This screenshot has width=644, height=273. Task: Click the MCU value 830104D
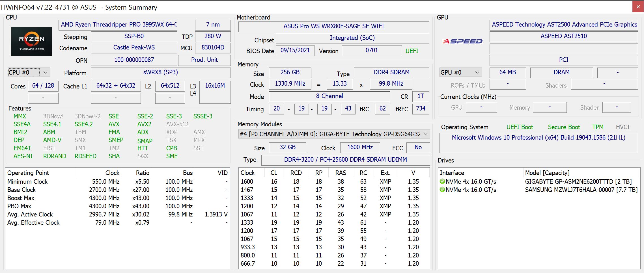(x=213, y=47)
